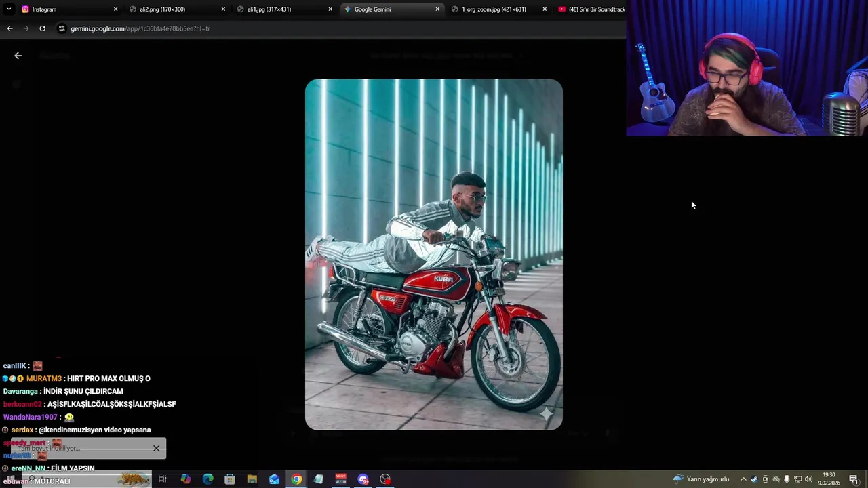Image resolution: width=868 pixels, height=488 pixels.
Task: Click username 'WandaNara1907' in chat
Action: pyautogui.click(x=31, y=417)
